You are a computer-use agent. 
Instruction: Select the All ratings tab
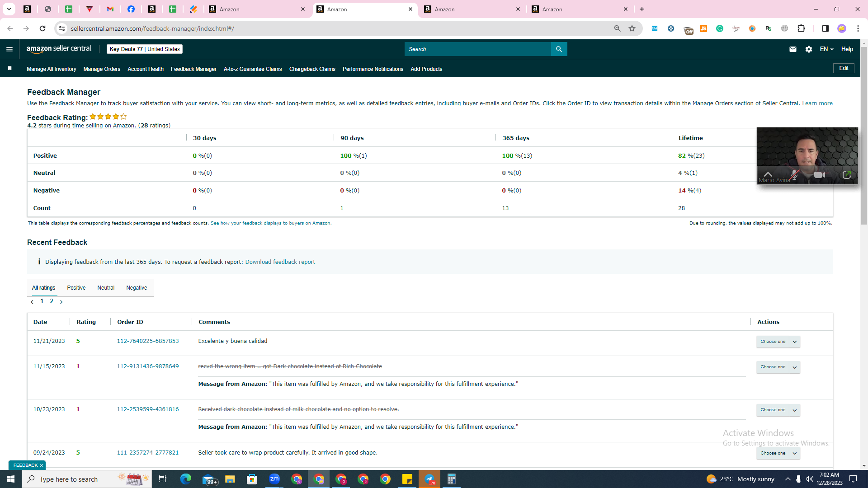click(x=44, y=288)
